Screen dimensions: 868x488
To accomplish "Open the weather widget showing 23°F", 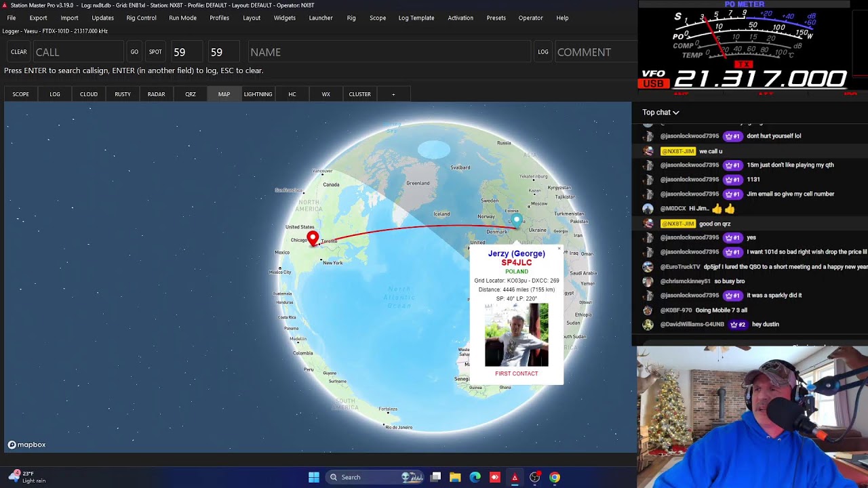I will pyautogui.click(x=27, y=477).
